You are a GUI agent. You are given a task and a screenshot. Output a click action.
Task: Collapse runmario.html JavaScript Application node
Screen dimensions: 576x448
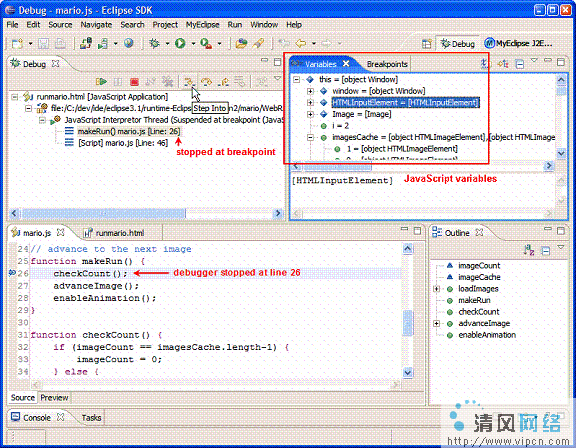(15, 97)
